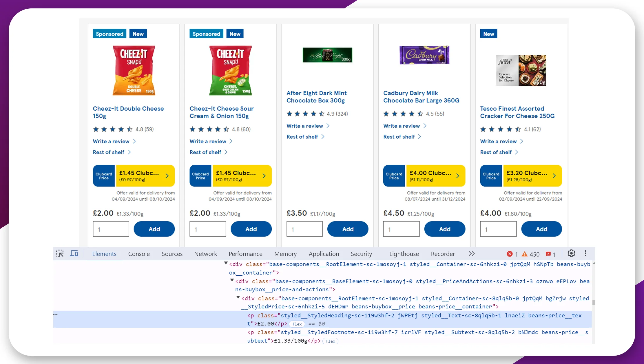Image resolution: width=644 pixels, height=364 pixels.
Task: Write a review for Tesco Finest Cracker
Action: (x=501, y=141)
